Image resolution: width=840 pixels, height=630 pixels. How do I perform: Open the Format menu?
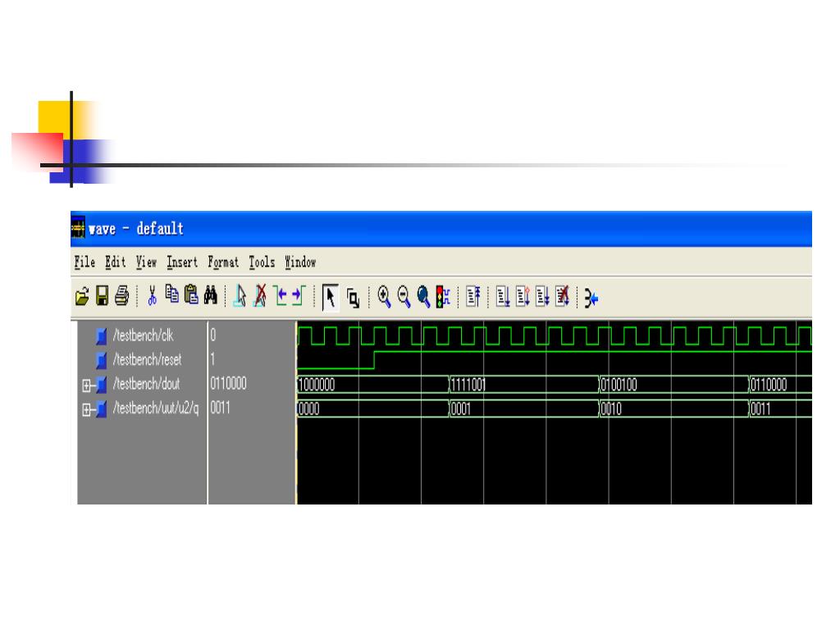223,262
